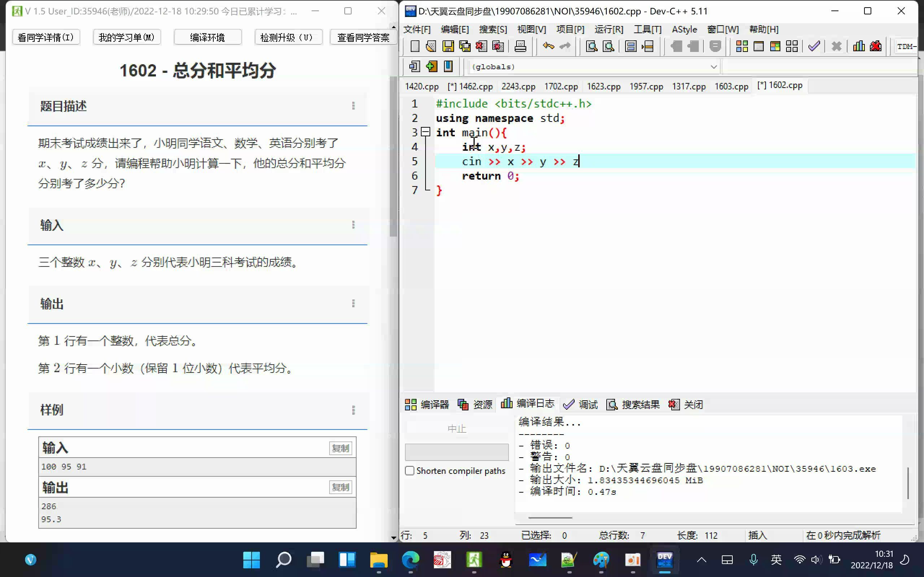Open the TDM compiler selection dropdown
The height and width of the screenshot is (577, 924).
(x=906, y=47)
